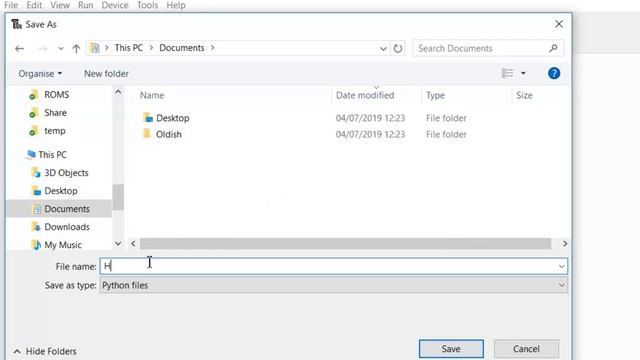640x360 pixels.
Task: Open the Edit menu
Action: (34, 5)
